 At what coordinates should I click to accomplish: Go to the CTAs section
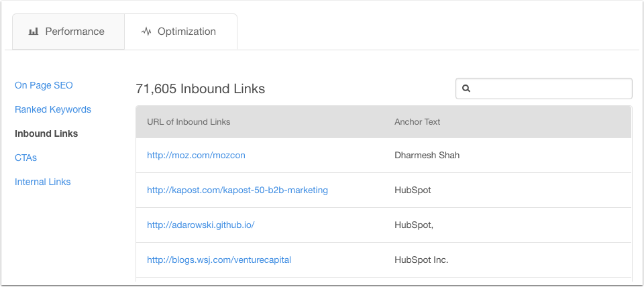tap(26, 158)
